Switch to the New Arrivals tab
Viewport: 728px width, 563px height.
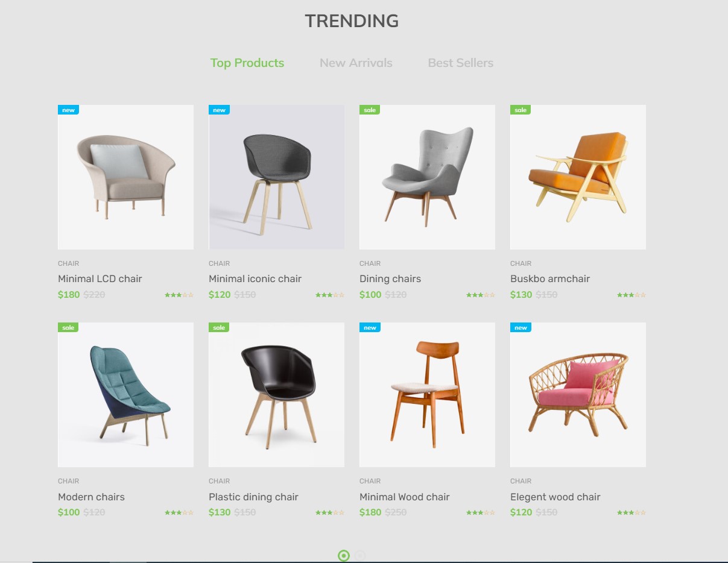[356, 63]
